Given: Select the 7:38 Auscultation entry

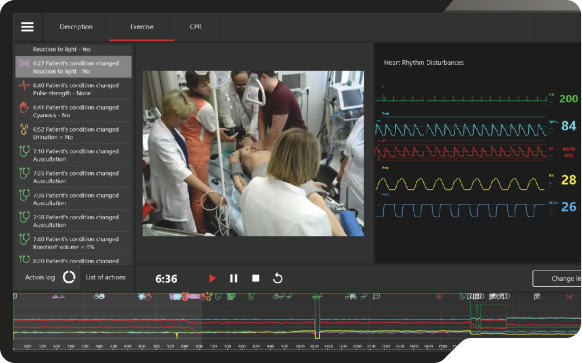Looking at the screenshot, I should pyautogui.click(x=73, y=220).
